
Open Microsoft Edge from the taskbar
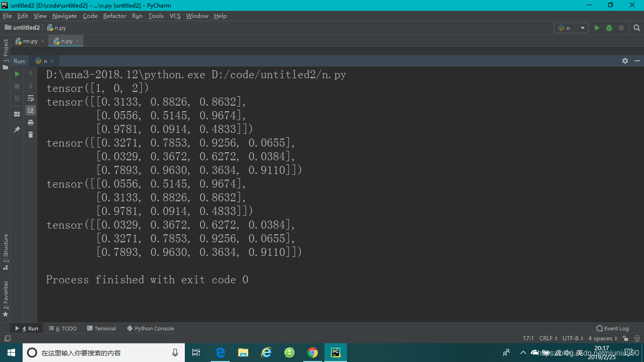[221, 353]
